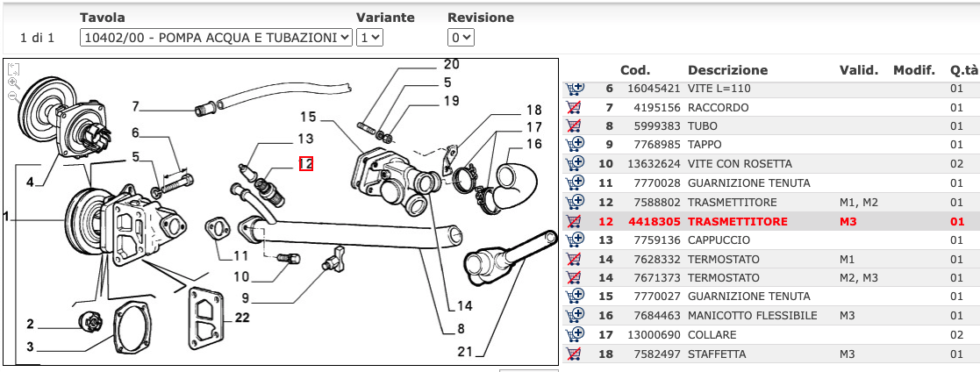Open the Variante dropdown
The image size is (980, 372).
(369, 38)
